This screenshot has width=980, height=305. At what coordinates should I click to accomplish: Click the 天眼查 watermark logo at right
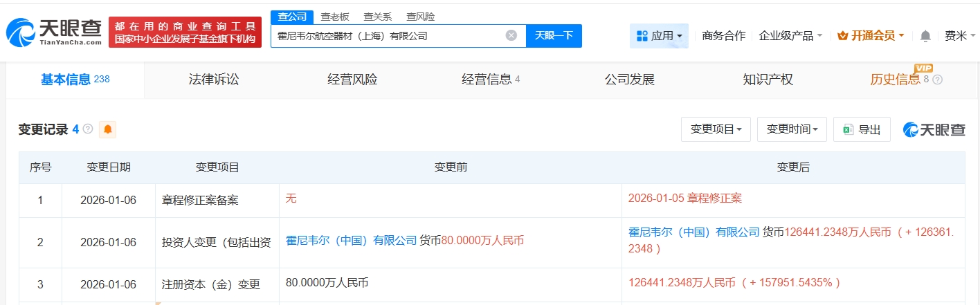(934, 129)
